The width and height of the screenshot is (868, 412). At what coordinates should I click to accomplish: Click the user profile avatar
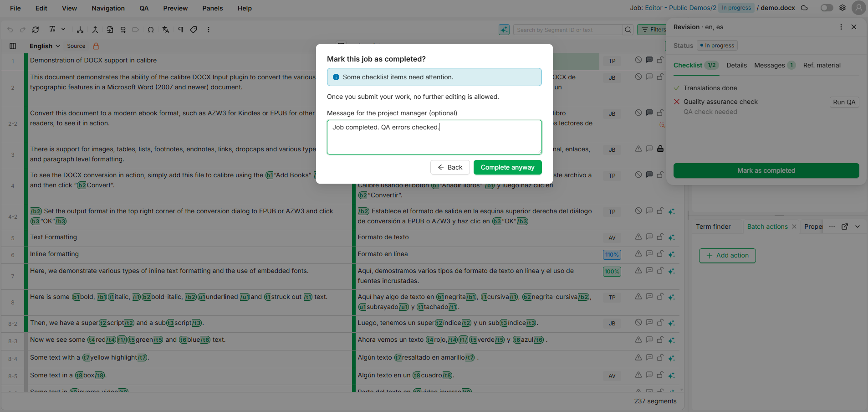(x=858, y=8)
